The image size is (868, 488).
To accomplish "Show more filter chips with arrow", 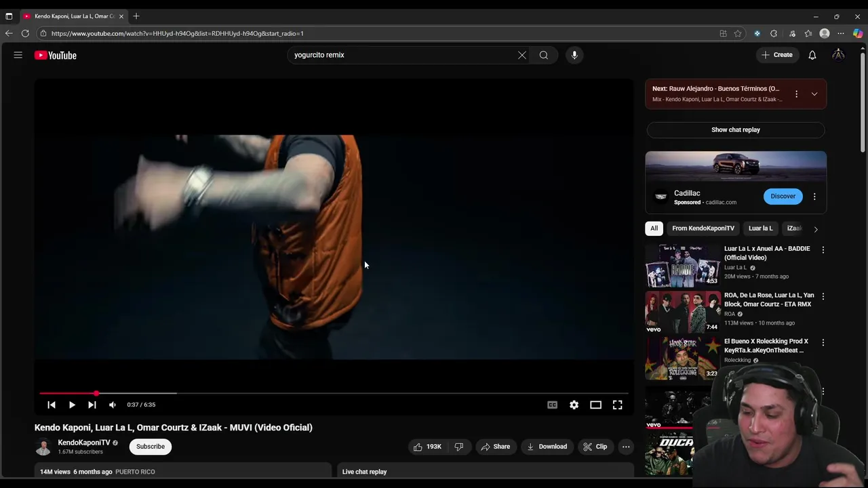I will (816, 229).
